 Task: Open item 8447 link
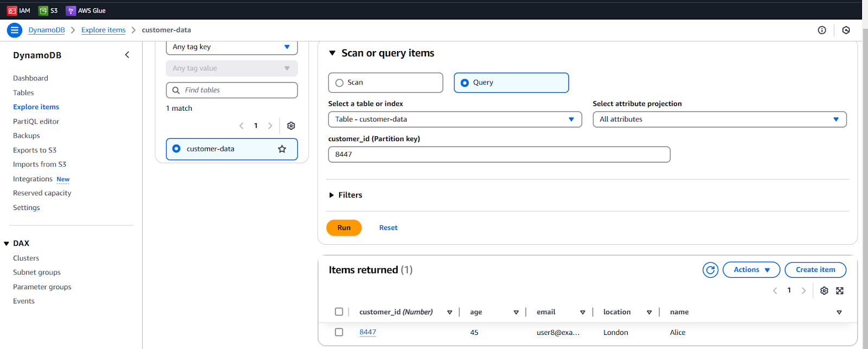(368, 332)
